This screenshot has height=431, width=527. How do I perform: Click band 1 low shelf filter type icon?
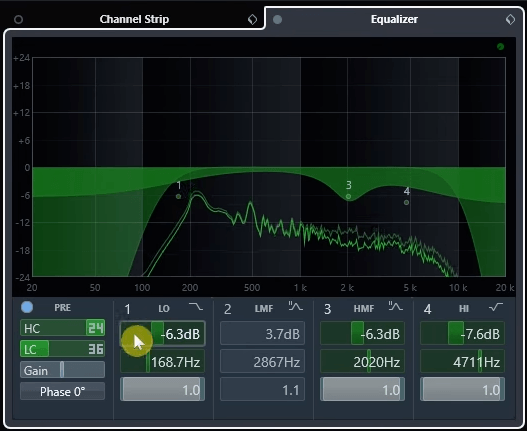196,307
